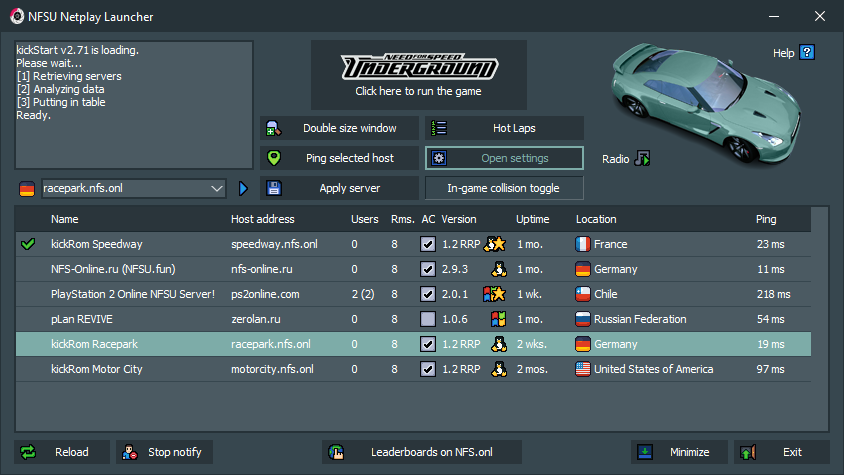Screen dimensions: 844x475
Task: Select the pLan REVIVE server name
Action: coord(82,319)
